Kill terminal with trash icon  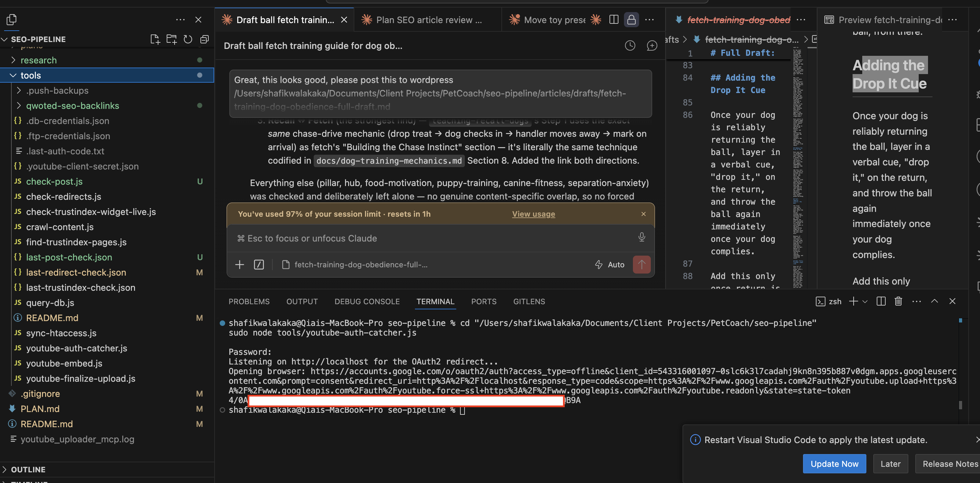pyautogui.click(x=898, y=301)
